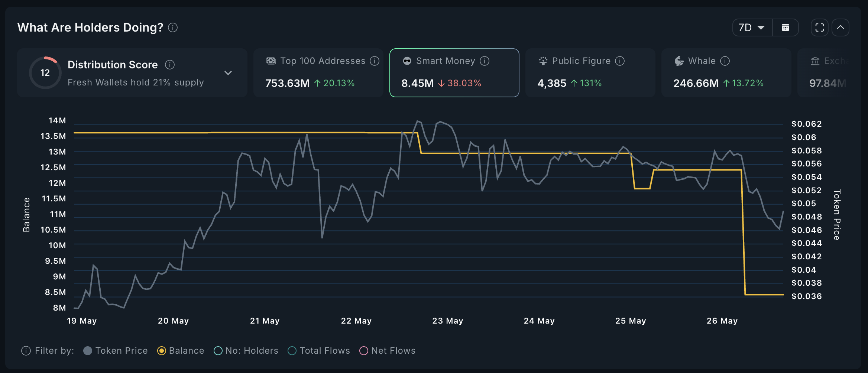Click the Whale icon
The image size is (868, 373).
pos(679,61)
